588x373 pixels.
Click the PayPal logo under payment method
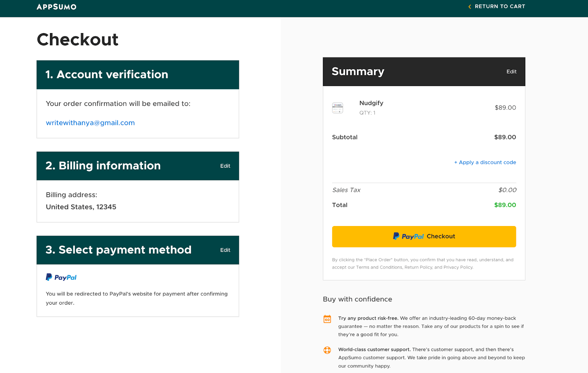[61, 277]
